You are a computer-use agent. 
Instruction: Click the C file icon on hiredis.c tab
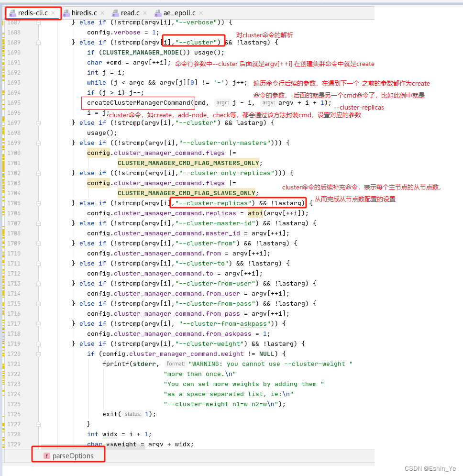pyautogui.click(x=66, y=13)
